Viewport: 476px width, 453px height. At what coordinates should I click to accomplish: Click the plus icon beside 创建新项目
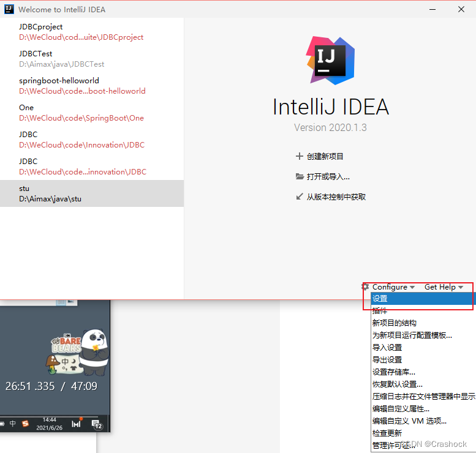coord(300,156)
